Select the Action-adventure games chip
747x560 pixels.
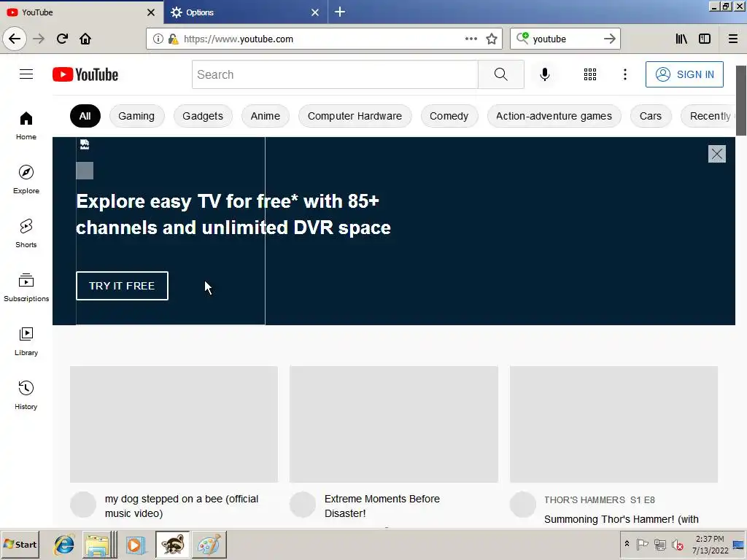click(x=554, y=116)
